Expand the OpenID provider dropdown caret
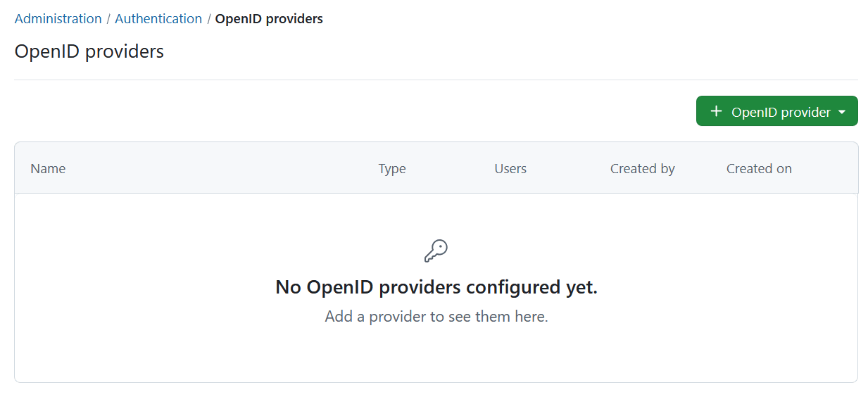 coord(842,112)
